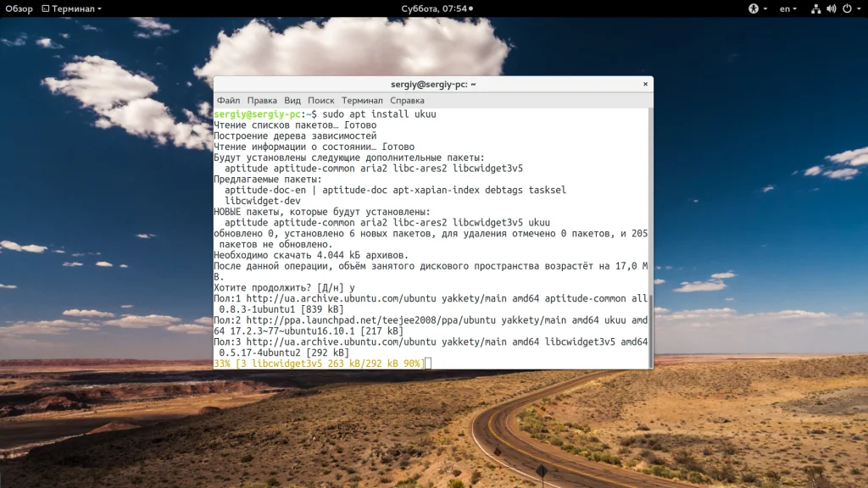Open the clock and calendar Суббота, 07:54

pos(437,8)
